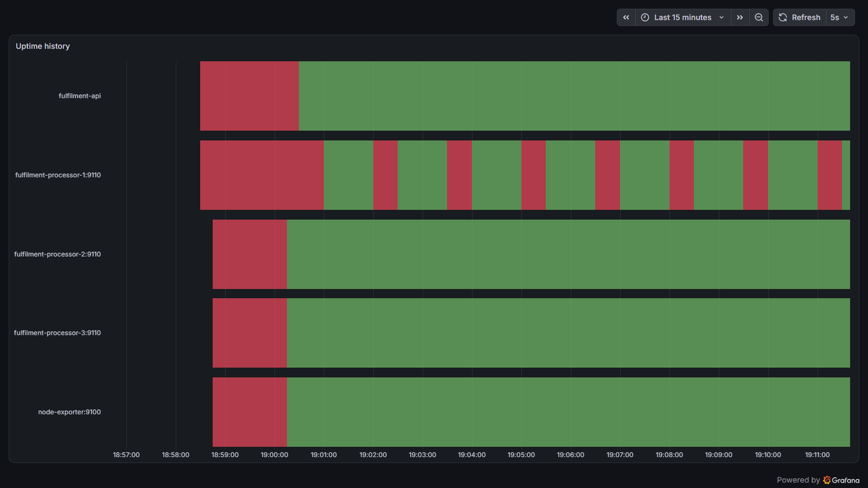The width and height of the screenshot is (868, 488).
Task: Click fulfilment-processor-1 red segment near 19:02:00
Action: point(385,175)
